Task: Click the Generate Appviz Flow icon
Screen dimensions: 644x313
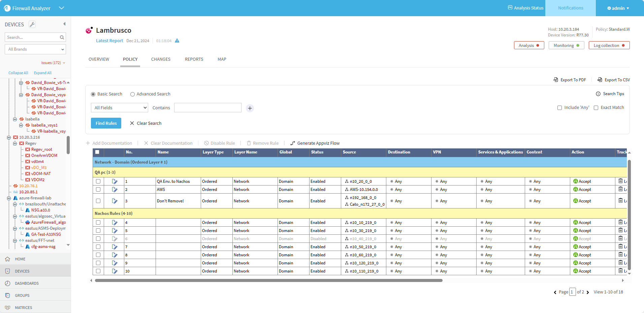Action: 293,143
